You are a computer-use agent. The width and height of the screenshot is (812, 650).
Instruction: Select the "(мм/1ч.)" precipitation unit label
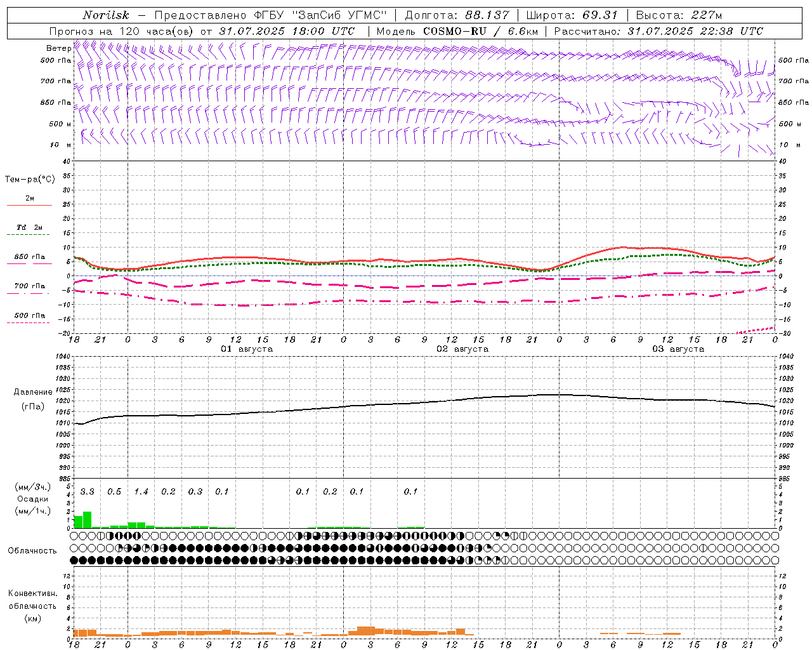coord(32,510)
